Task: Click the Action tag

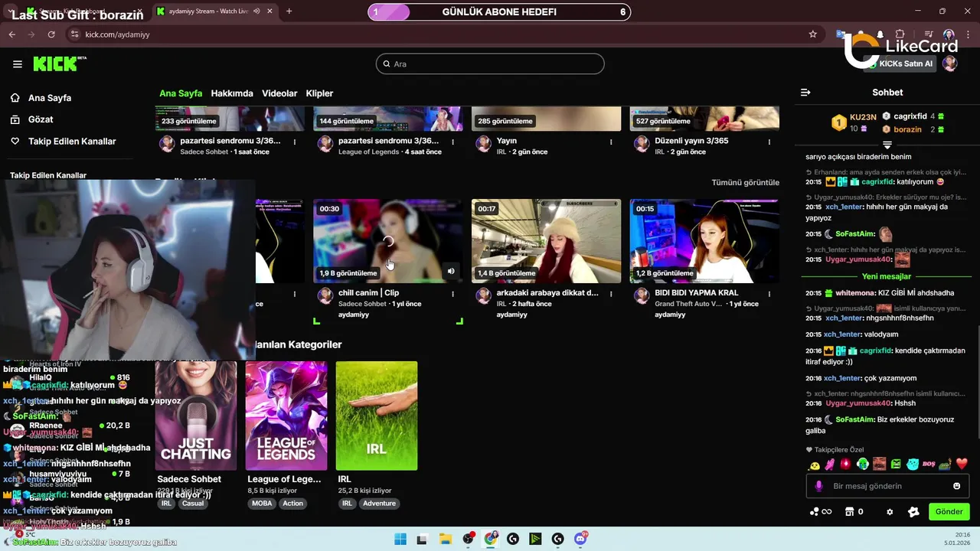Action: click(293, 504)
